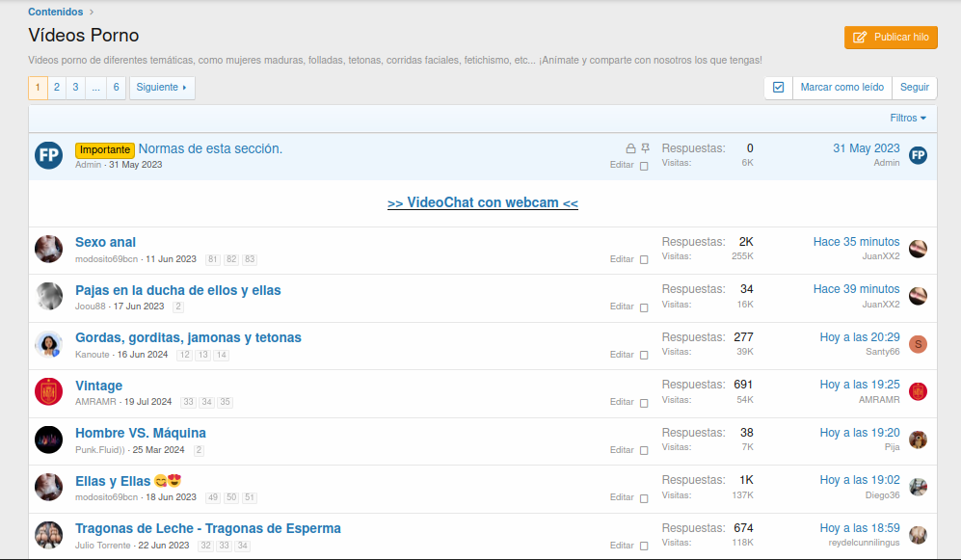The width and height of the screenshot is (961, 560).
Task: Click the '...' page jump expander in pagination
Action: click(95, 88)
